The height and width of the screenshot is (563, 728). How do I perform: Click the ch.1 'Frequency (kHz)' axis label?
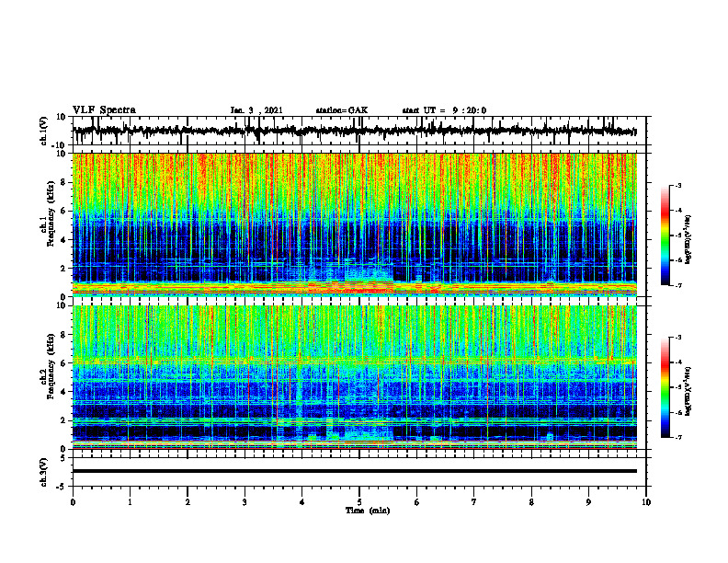tap(51, 214)
